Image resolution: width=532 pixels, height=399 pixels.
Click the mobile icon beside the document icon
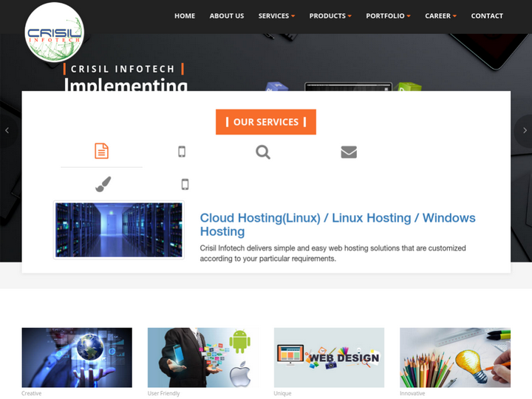click(182, 152)
